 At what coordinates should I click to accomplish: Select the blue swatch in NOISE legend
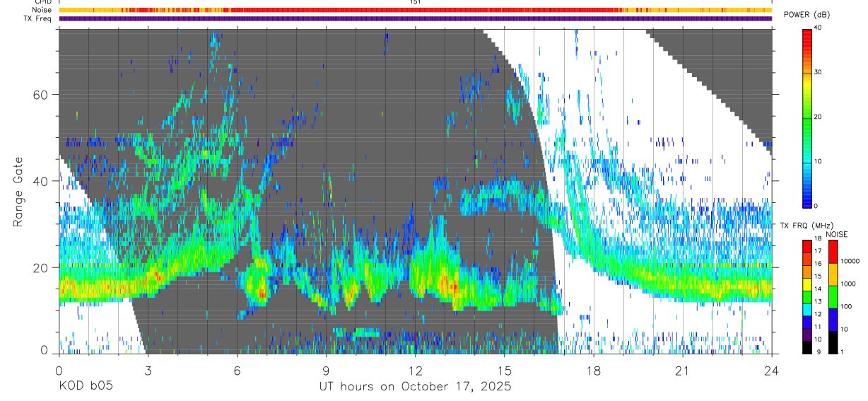(x=833, y=320)
